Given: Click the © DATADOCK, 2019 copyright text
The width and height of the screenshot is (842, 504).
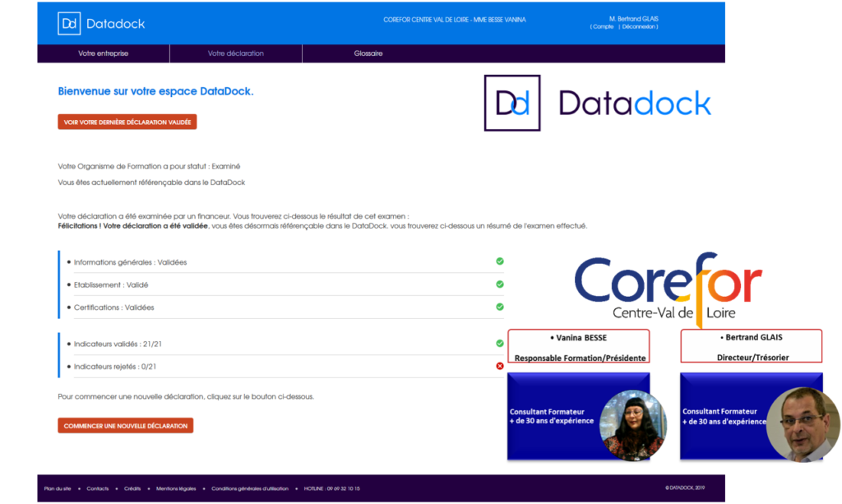Looking at the screenshot, I should (x=685, y=488).
